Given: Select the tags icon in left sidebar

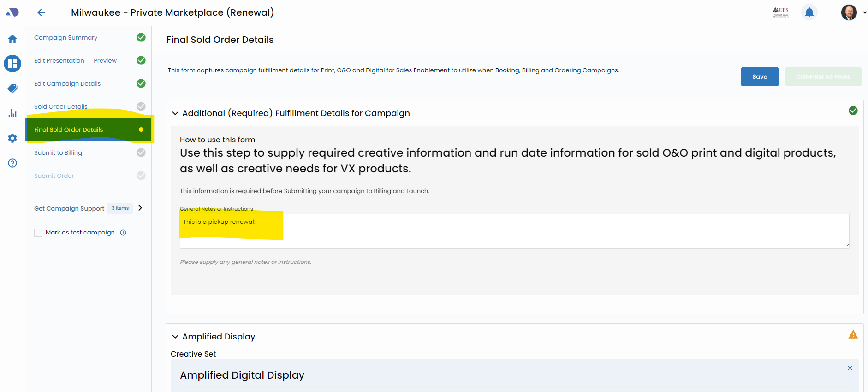Looking at the screenshot, I should [12, 88].
